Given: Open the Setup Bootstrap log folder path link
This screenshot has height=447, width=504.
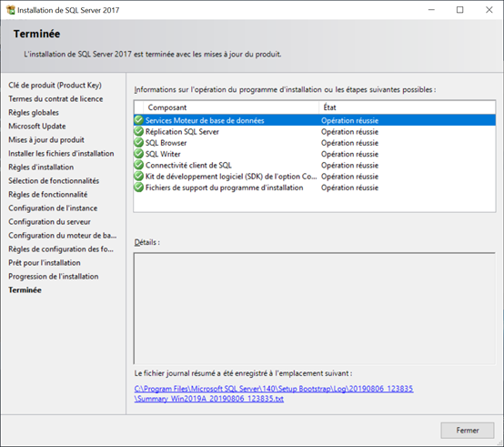Looking at the screenshot, I should pos(274,389).
